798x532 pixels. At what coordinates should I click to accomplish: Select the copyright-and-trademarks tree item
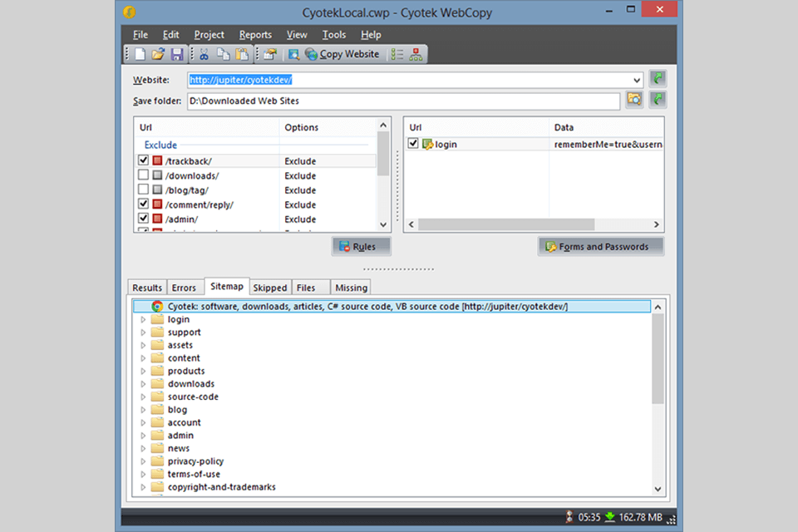[x=221, y=486]
